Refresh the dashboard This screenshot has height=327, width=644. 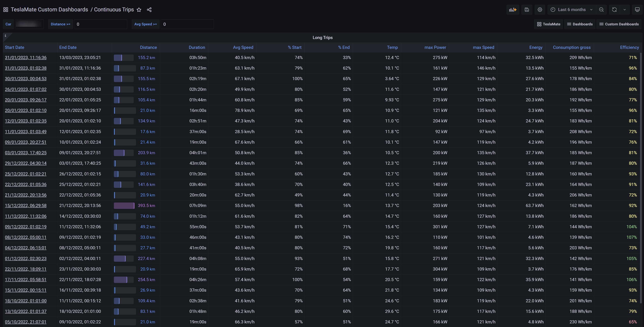point(614,9)
